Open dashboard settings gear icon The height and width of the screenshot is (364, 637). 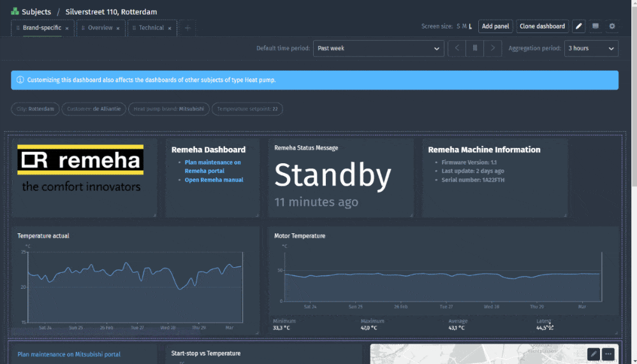pyautogui.click(x=612, y=26)
